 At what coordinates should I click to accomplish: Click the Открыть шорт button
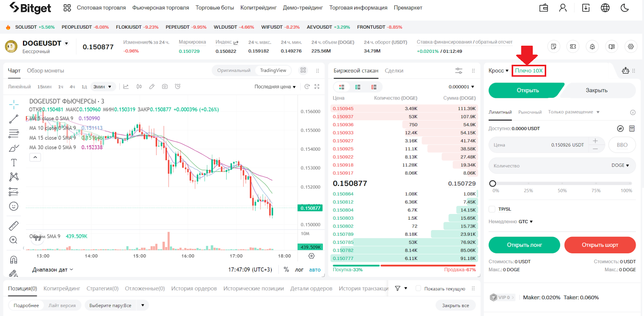600,245
